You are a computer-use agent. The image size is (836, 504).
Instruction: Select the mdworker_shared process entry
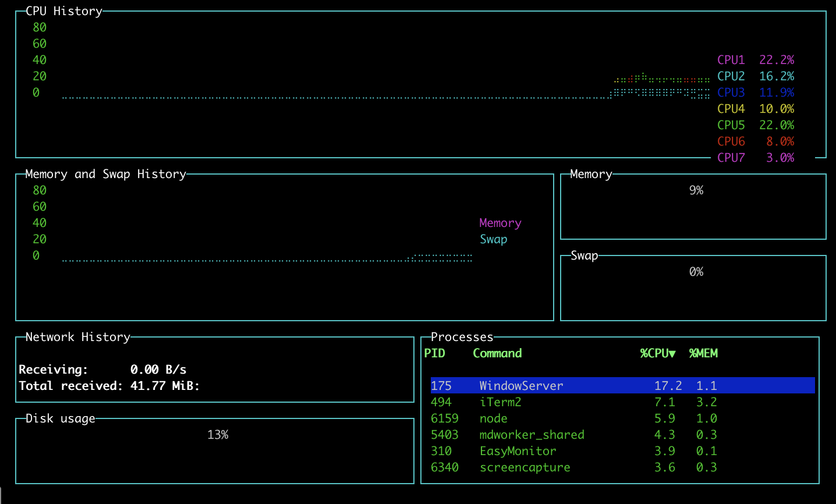pyautogui.click(x=532, y=435)
